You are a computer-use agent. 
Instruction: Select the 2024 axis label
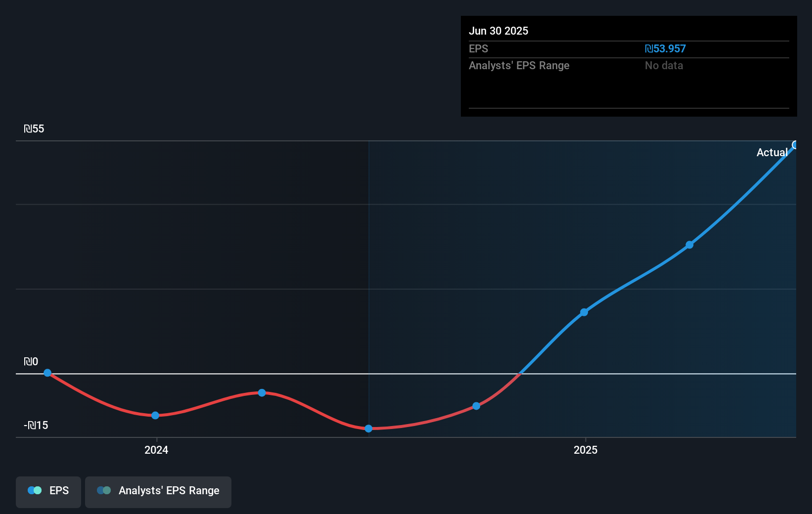point(156,450)
